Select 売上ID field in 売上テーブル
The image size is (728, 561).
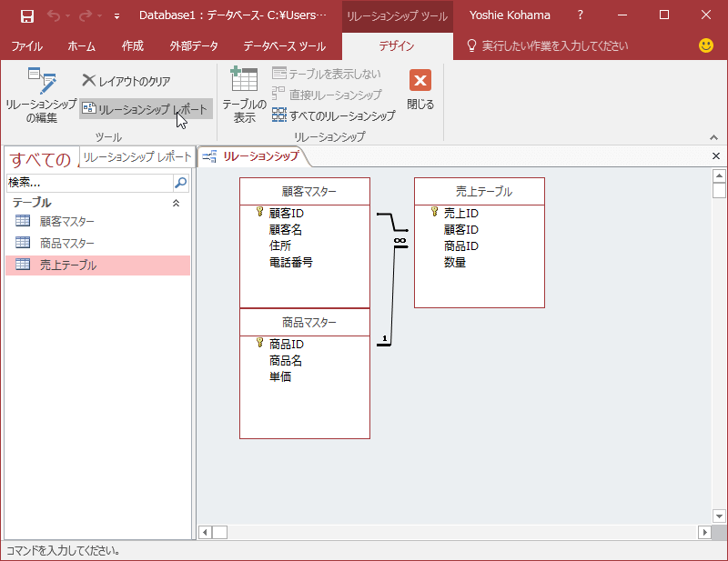coord(460,214)
